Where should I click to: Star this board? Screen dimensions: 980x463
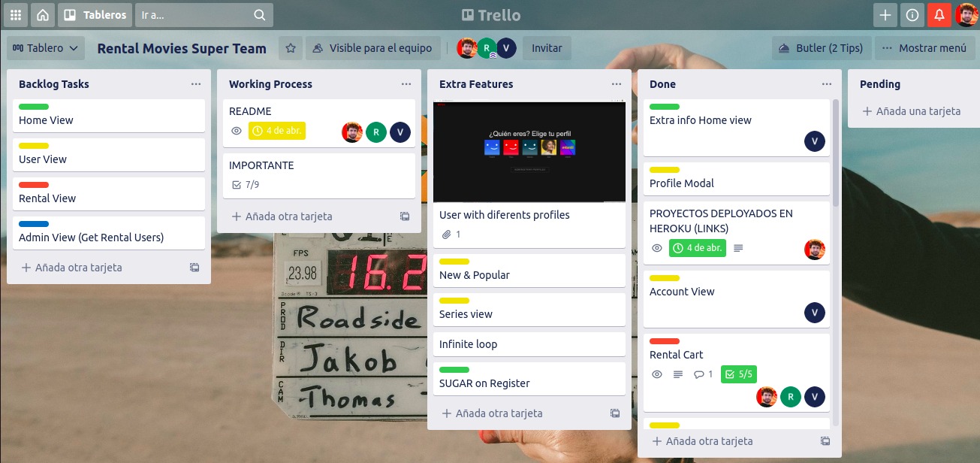[291, 48]
